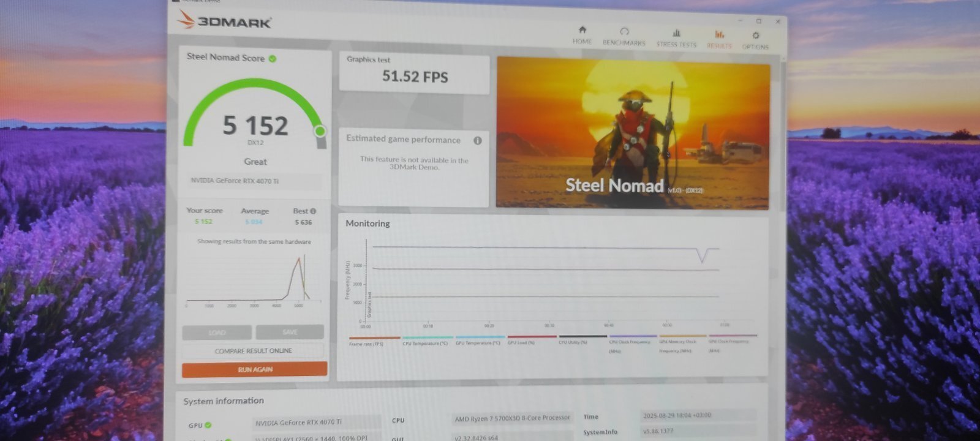Click the Steel Nomad benchmark thumbnail
Image resolution: width=980 pixels, height=441 pixels.
click(x=633, y=133)
